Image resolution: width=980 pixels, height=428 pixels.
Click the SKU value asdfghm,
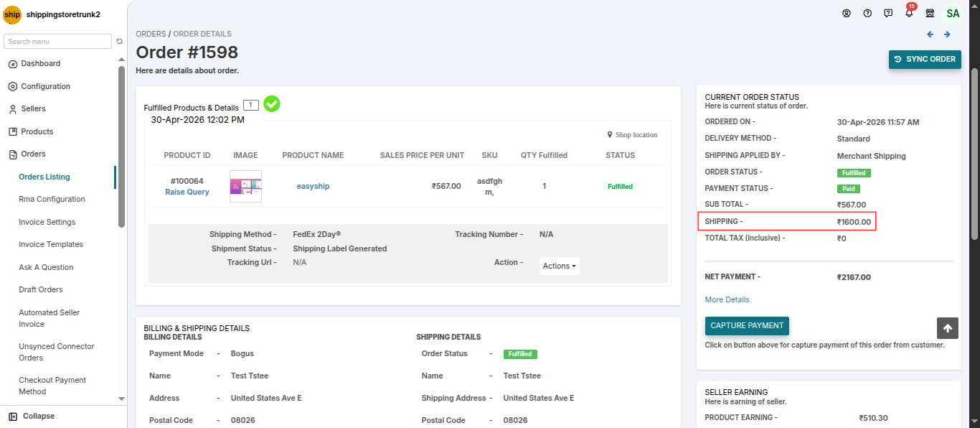click(489, 186)
